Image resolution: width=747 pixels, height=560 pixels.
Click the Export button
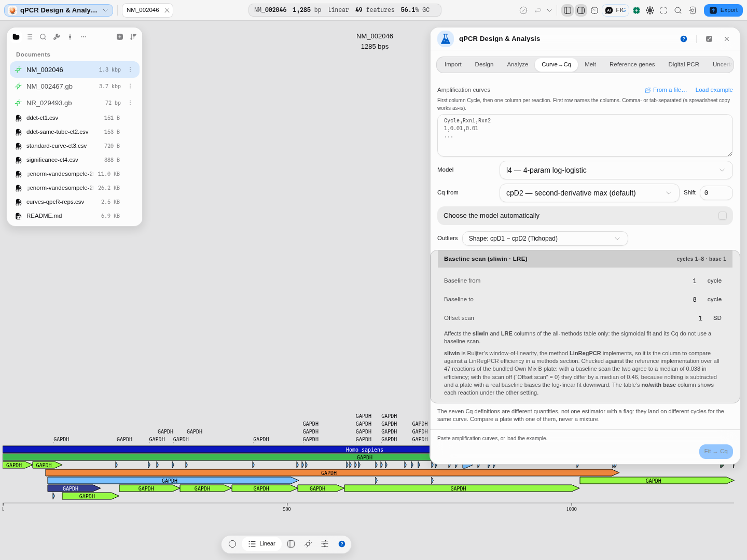(723, 10)
